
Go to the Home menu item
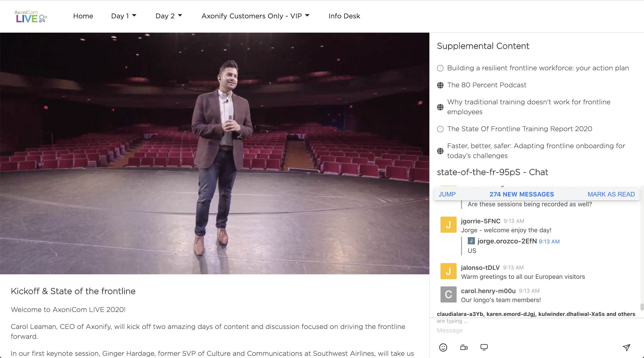[x=83, y=16]
